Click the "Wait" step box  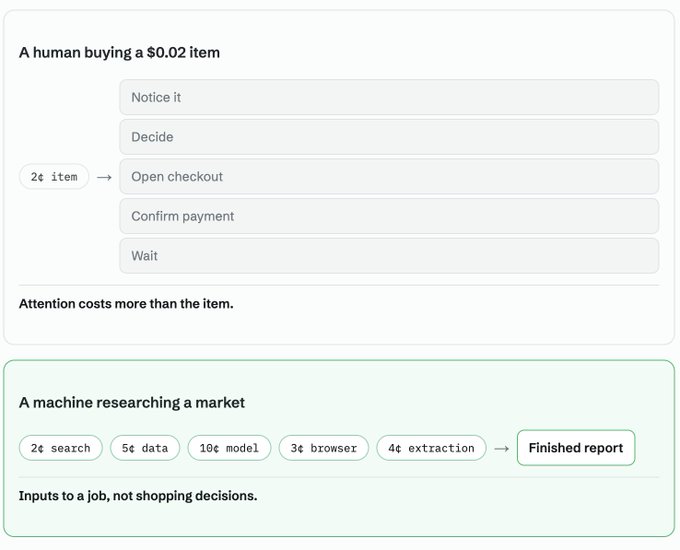389,256
